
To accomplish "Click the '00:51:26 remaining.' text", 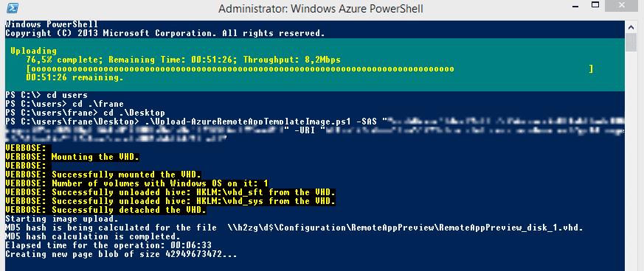I will (x=75, y=77).
